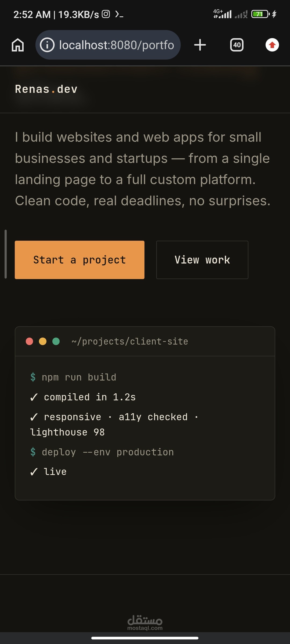The height and width of the screenshot is (644, 290).
Task: Tap the Renas.dev logo link
Action: pos(46,89)
